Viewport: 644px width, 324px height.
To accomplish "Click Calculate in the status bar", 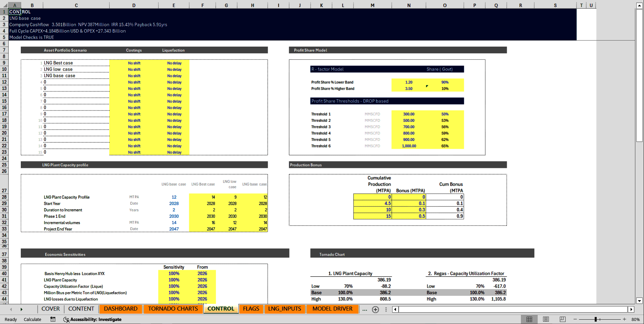I will click(x=32, y=319).
